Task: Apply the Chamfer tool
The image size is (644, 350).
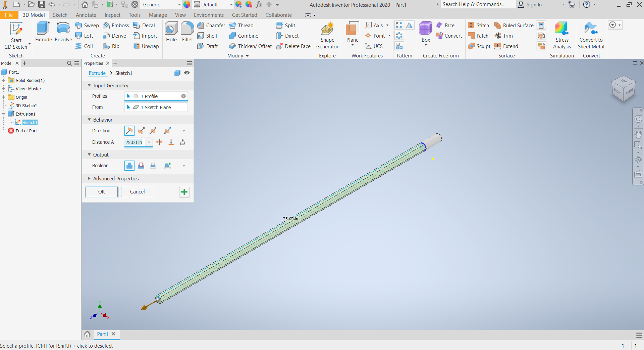Action: tap(211, 26)
